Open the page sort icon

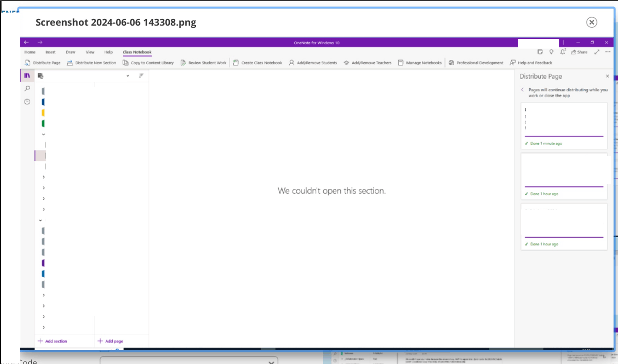tap(141, 76)
